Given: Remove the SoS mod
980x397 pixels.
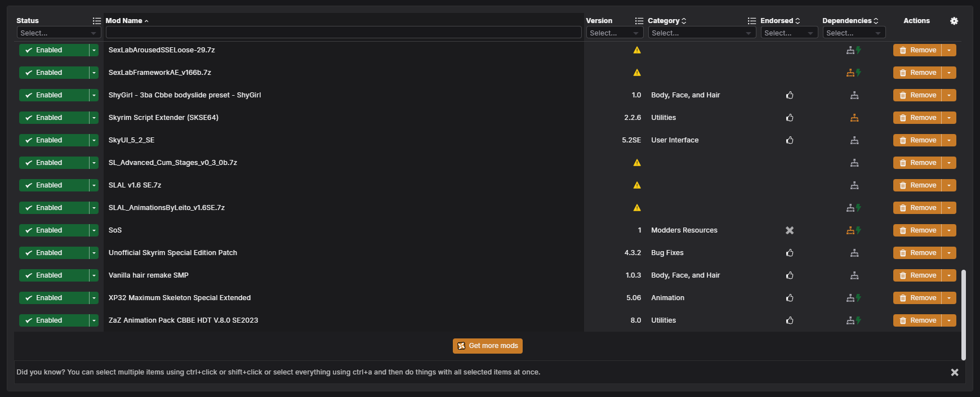Looking at the screenshot, I should (917, 230).
